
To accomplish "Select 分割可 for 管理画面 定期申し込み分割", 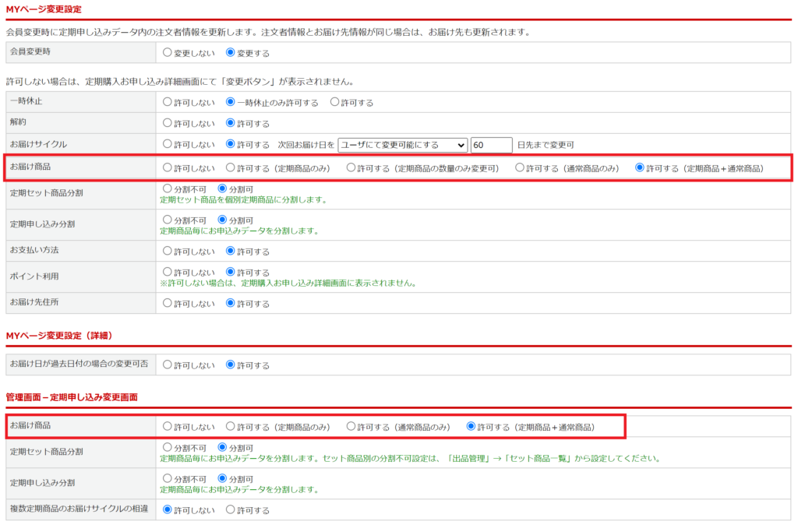I will point(222,478).
